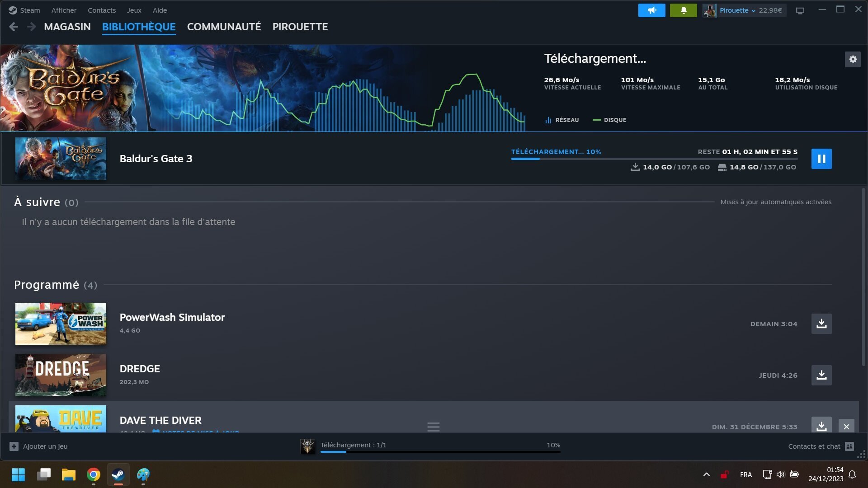Click PowerWash Simulator title
This screenshot has width=868, height=488.
[x=172, y=317]
